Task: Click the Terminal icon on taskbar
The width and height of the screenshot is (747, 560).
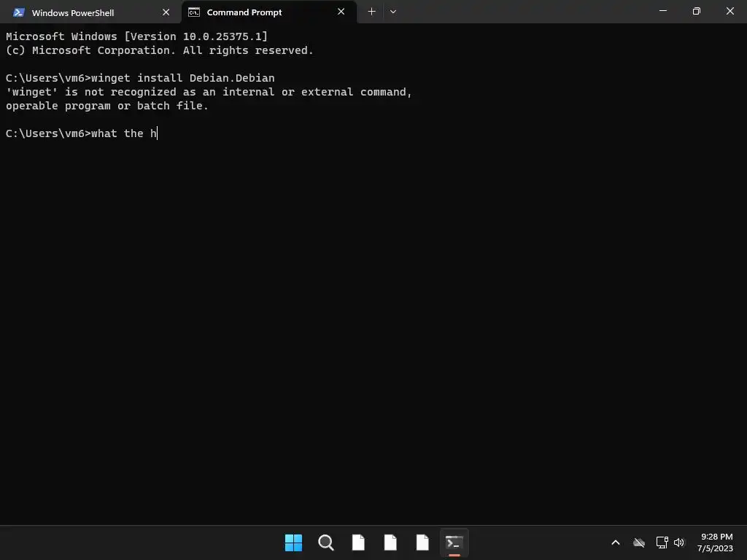Action: [454, 542]
